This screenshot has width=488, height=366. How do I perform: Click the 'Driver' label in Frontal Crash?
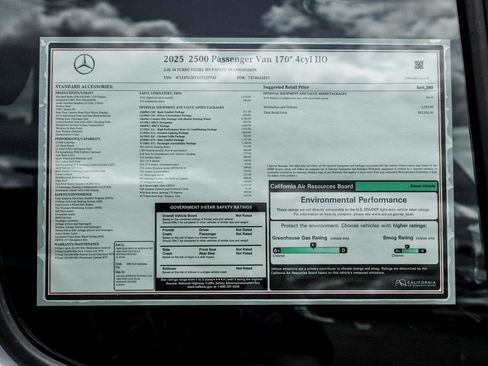(x=204, y=230)
